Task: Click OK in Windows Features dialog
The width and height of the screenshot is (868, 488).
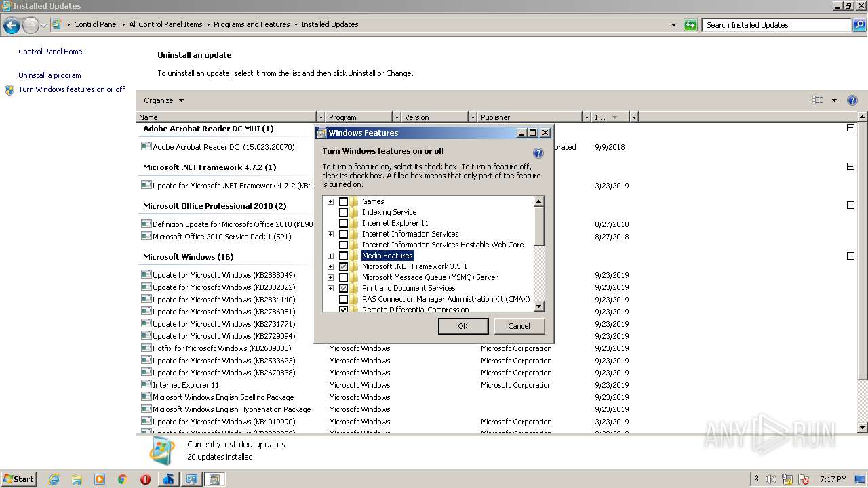Action: pyautogui.click(x=462, y=326)
